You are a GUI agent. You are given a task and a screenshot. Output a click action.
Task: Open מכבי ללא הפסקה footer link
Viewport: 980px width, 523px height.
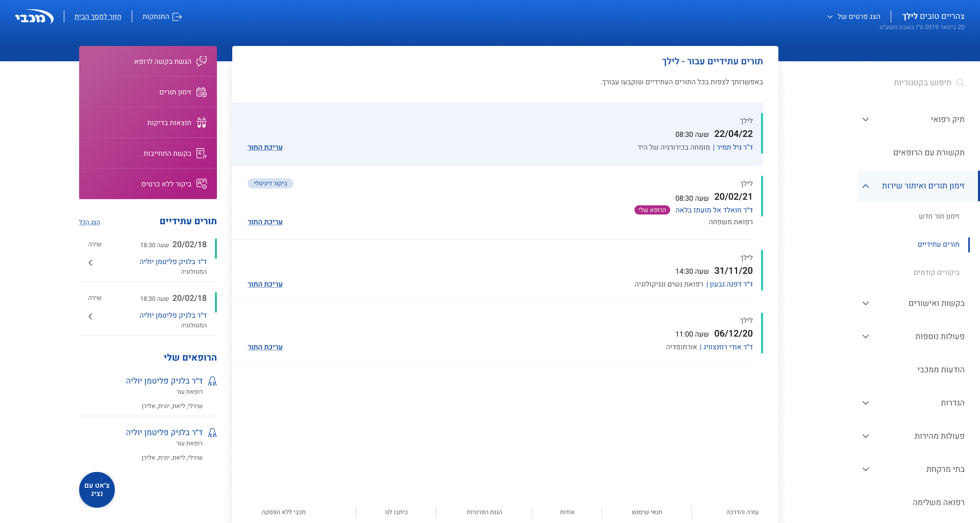[283, 512]
